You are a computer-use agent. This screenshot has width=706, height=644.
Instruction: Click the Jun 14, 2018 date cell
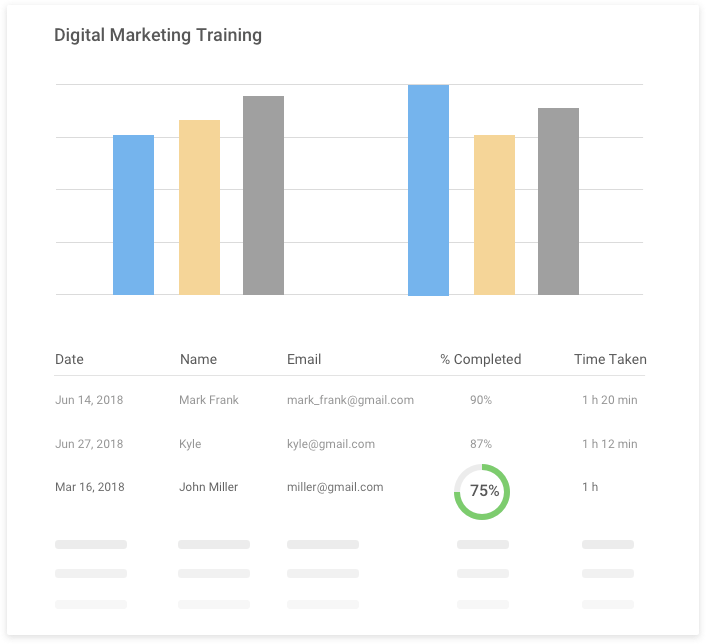(x=89, y=400)
